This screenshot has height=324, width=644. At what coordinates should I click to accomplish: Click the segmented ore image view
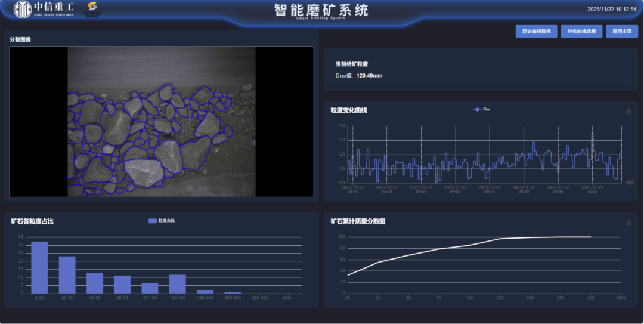162,122
